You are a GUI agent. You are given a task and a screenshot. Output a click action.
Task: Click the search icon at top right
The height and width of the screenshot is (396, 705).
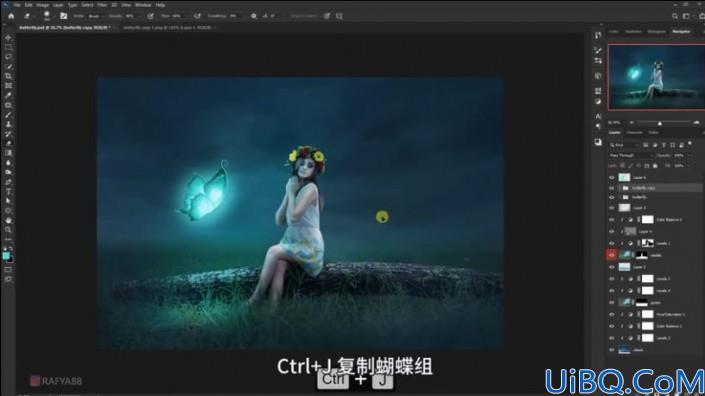674,16
